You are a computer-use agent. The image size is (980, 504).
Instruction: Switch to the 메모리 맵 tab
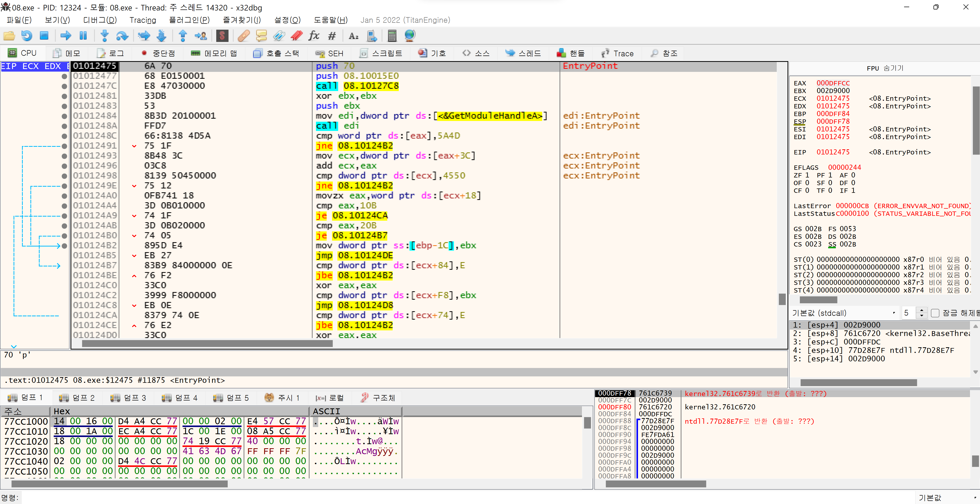coord(214,53)
